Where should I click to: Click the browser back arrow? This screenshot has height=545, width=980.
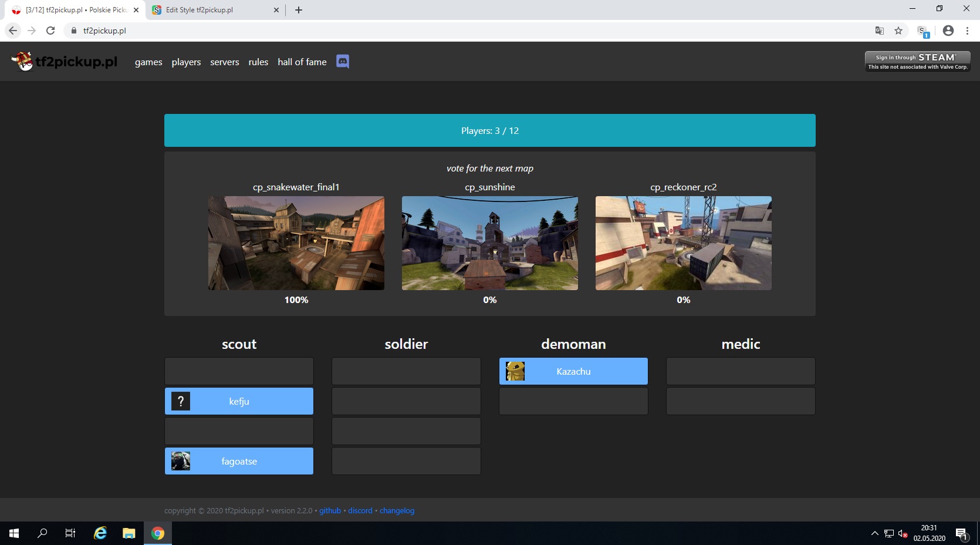pos(13,31)
